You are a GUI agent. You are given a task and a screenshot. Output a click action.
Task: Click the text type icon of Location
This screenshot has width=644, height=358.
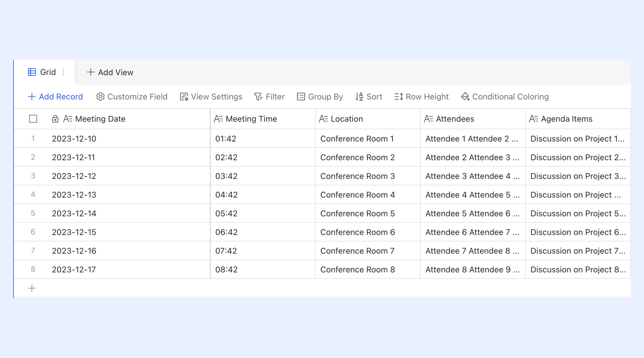323,119
